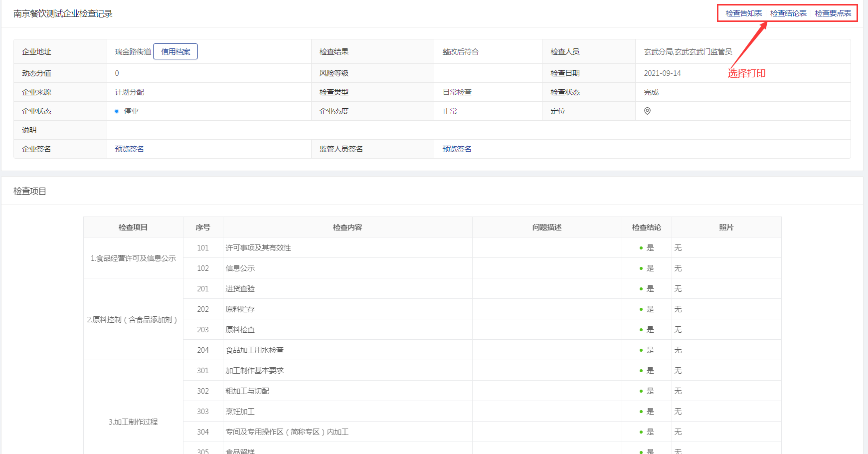
Task: Click the green dot in row 204 conclusion
Action: click(641, 350)
